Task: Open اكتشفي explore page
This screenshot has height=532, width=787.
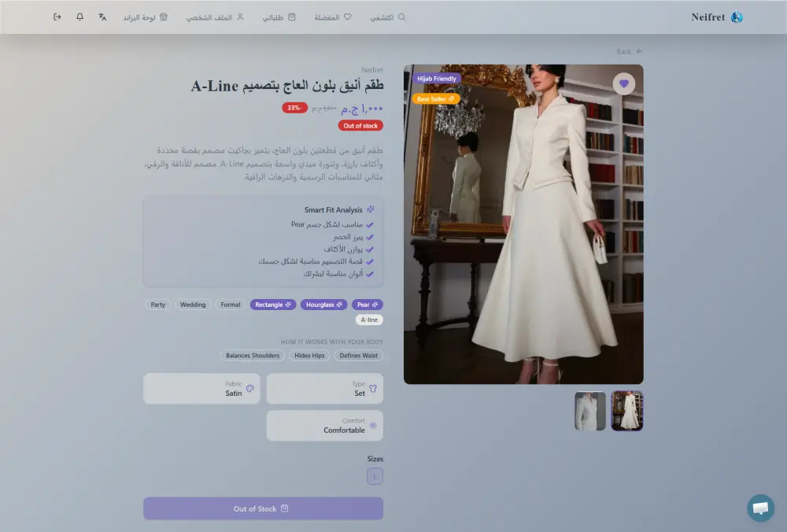Action: pos(387,17)
